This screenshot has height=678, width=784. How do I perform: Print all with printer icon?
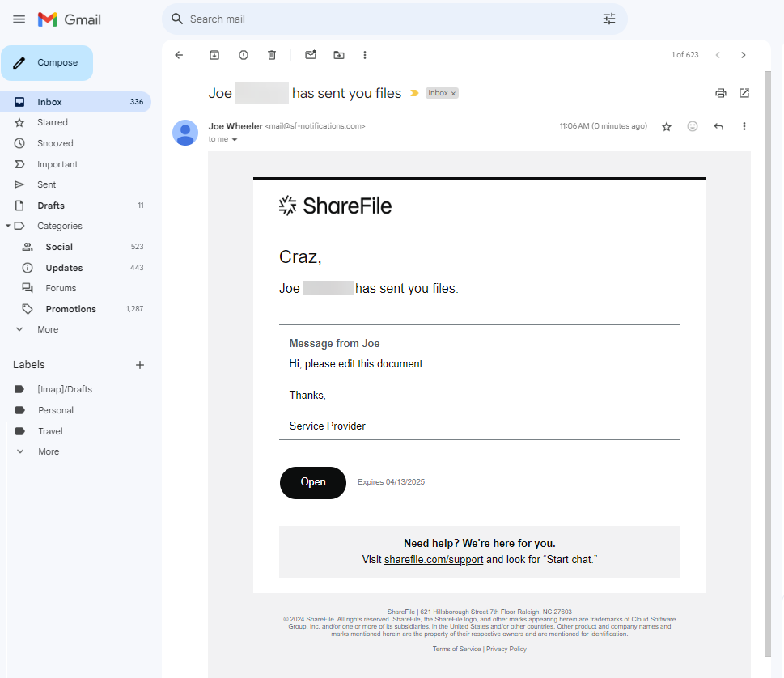(x=721, y=93)
